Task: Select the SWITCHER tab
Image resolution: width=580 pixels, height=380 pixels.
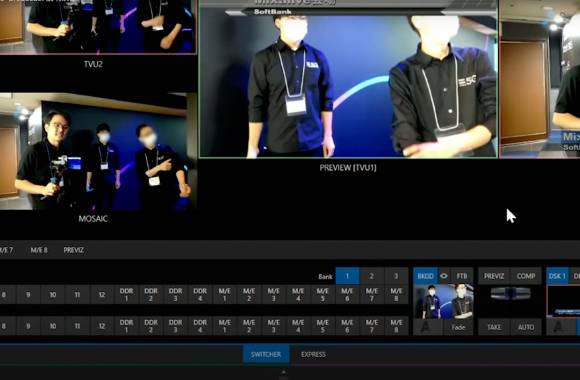Action: [x=266, y=354]
